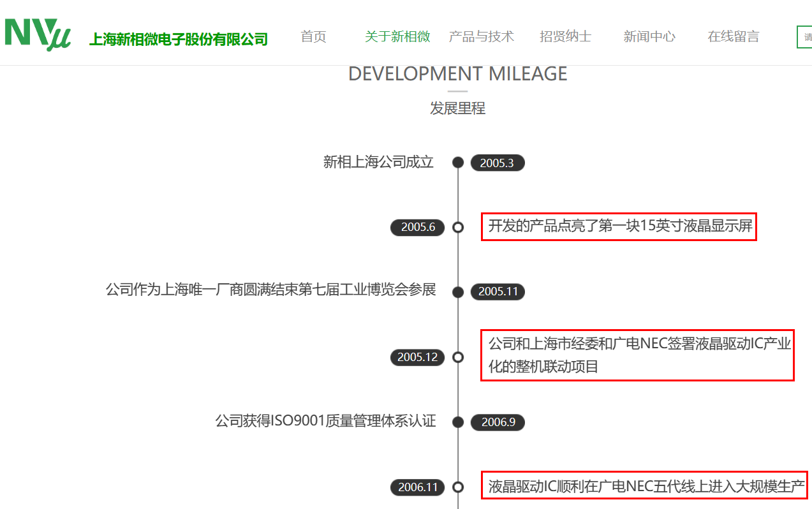812x509 pixels.
Task: Open the 首页 home menu item
Action: [x=314, y=37]
